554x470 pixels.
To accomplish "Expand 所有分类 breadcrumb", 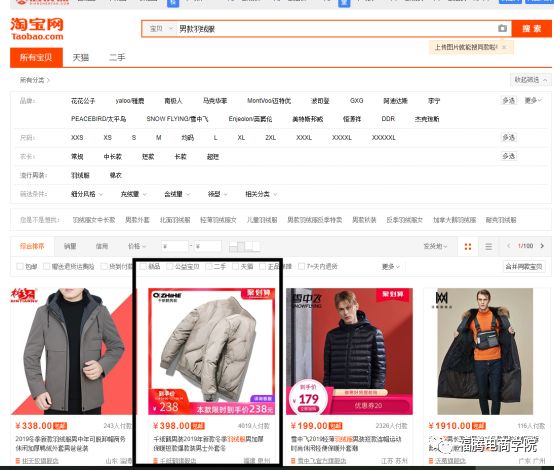I will coord(35,80).
